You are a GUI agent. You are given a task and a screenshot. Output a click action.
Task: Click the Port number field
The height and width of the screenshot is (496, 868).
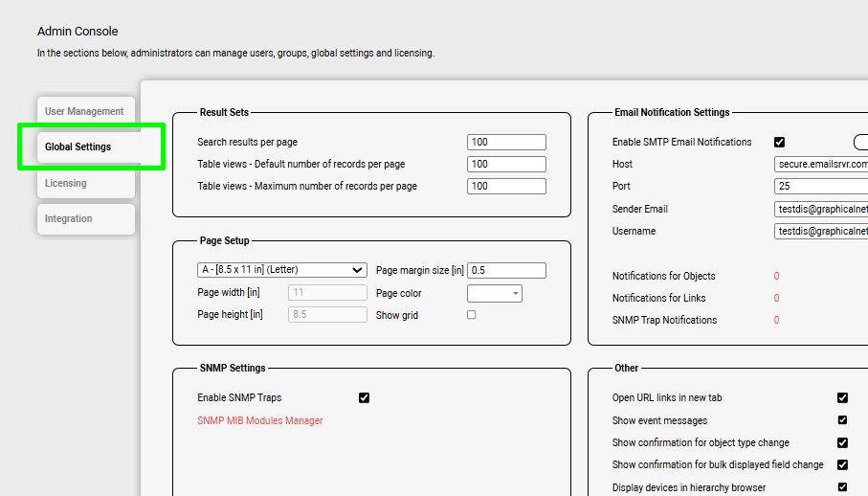pyautogui.click(x=821, y=187)
